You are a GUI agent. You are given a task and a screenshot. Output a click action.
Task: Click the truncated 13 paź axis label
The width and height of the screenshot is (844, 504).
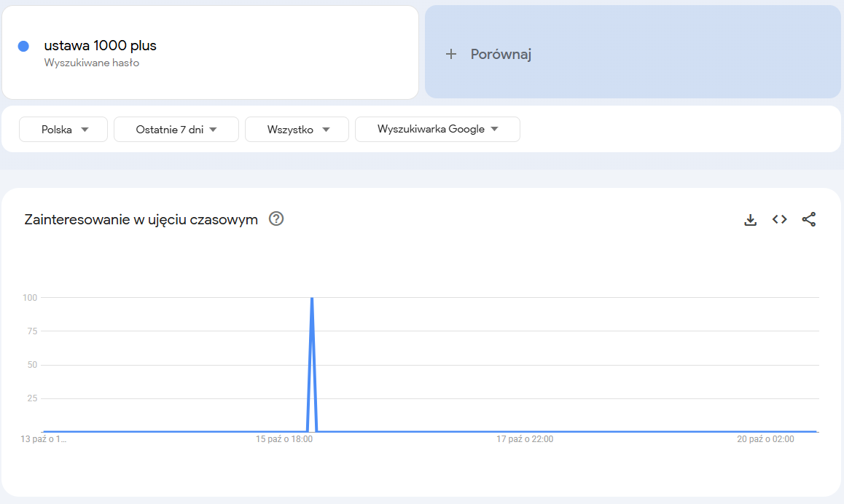tap(44, 439)
